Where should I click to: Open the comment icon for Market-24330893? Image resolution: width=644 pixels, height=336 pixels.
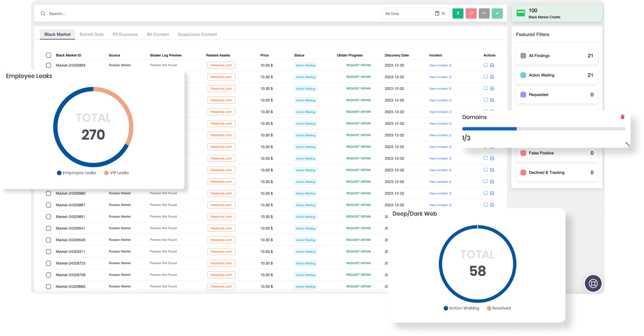[x=486, y=65]
